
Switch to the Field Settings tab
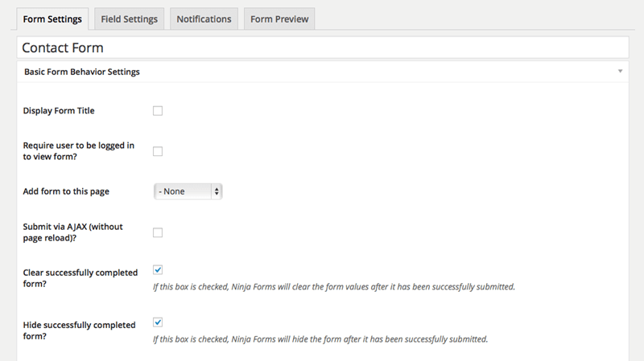[129, 18]
